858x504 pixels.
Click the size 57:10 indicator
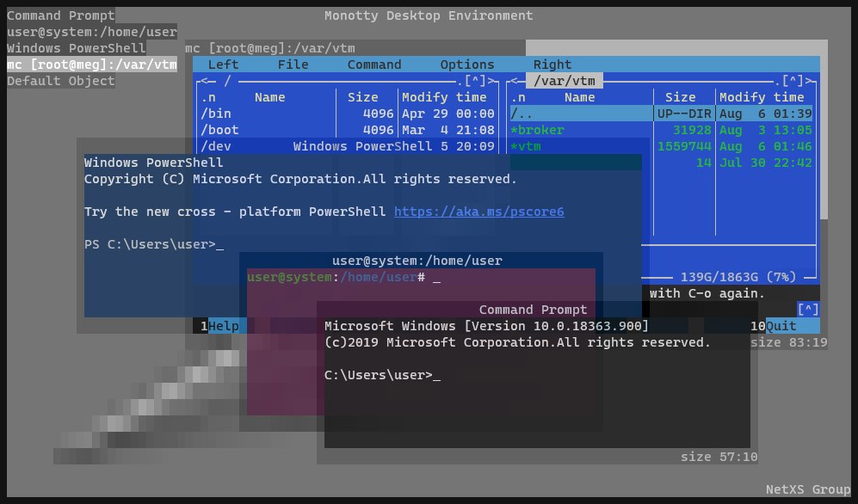click(719, 457)
